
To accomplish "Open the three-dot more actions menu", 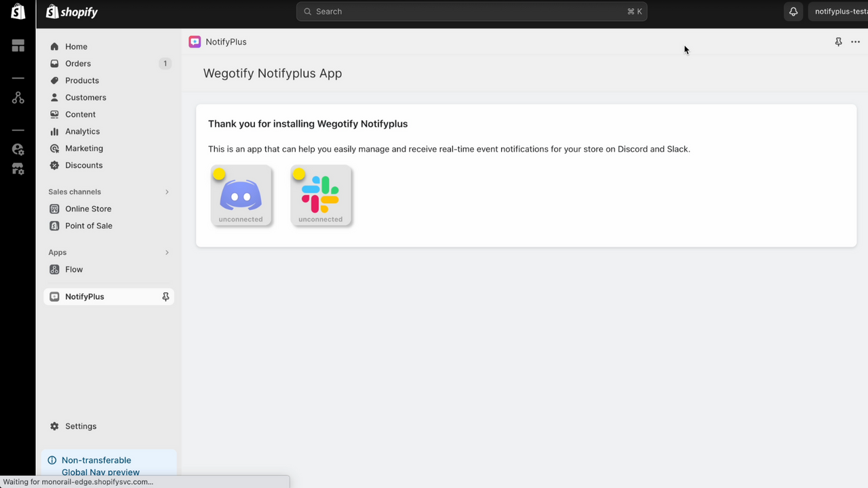I will [855, 42].
